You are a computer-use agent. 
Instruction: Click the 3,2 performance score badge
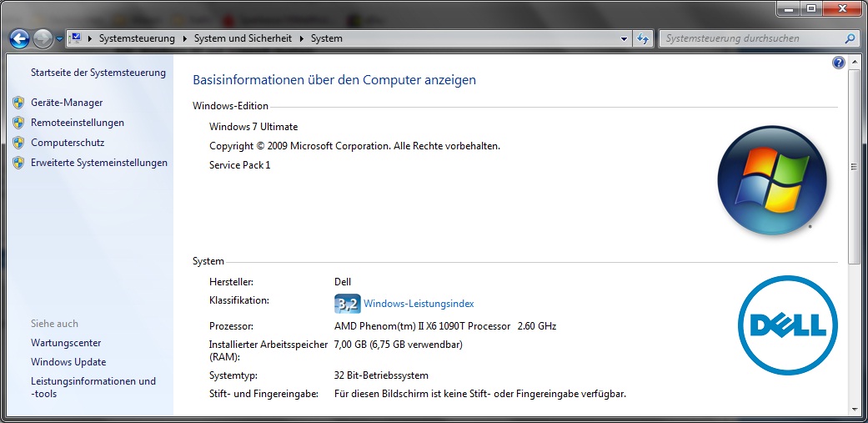pos(348,304)
